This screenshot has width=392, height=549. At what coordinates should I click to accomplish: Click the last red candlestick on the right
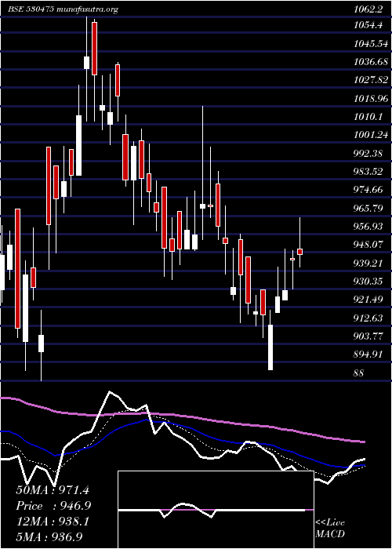pyautogui.click(x=300, y=252)
